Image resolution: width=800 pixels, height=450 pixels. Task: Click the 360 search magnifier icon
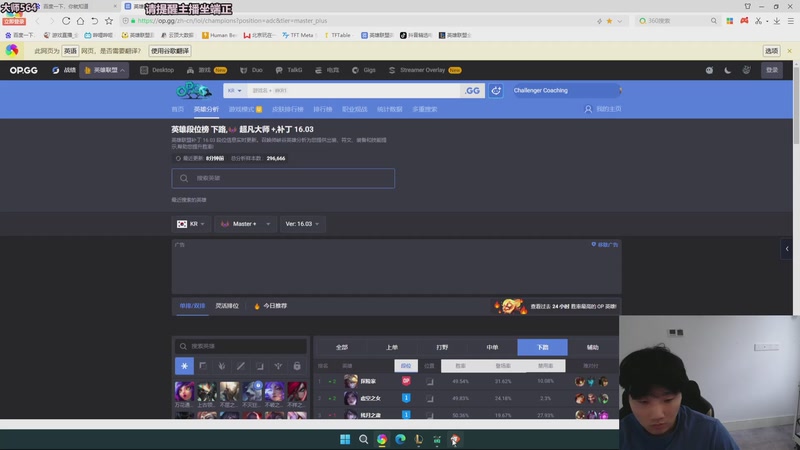click(x=713, y=21)
